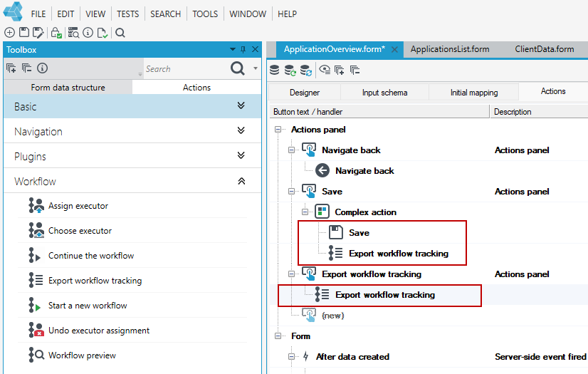
Task: Select Start a new workflow in Toolbox
Action: pyautogui.click(x=88, y=306)
